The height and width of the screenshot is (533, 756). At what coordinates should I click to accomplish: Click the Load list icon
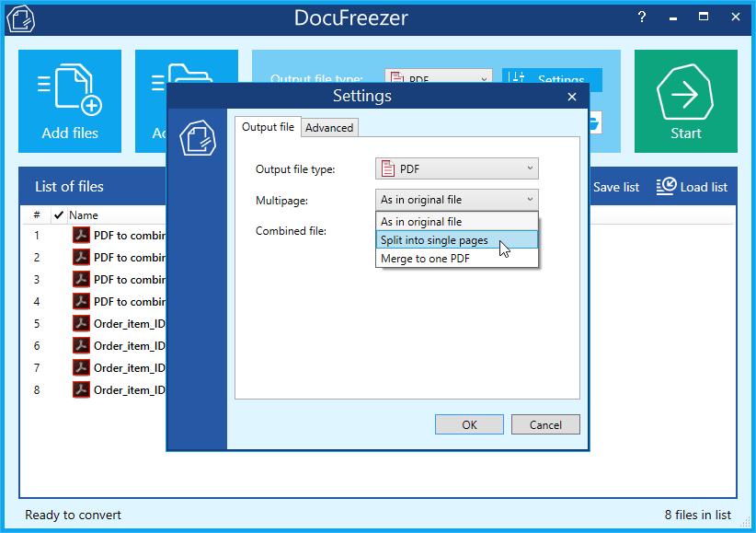(x=666, y=186)
